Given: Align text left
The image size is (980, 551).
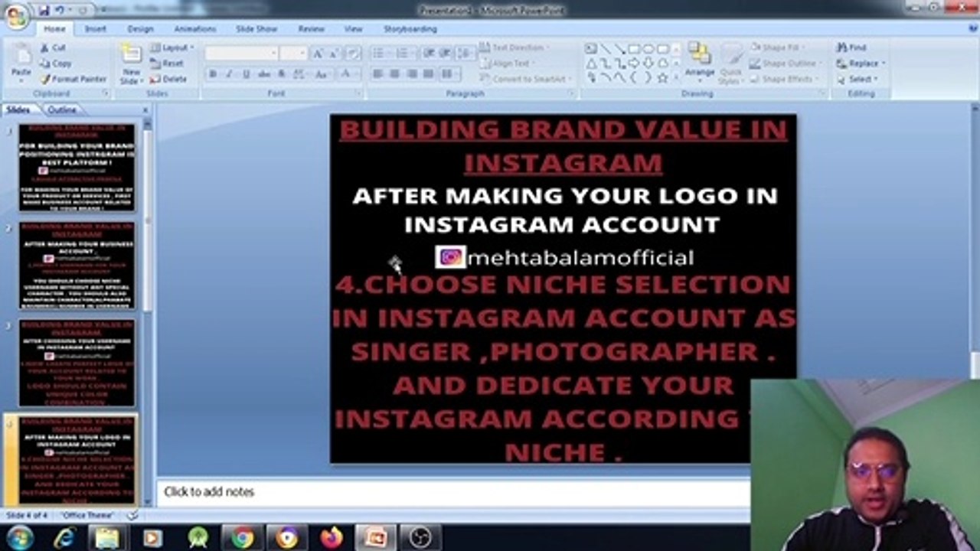Looking at the screenshot, I should pos(377,74).
